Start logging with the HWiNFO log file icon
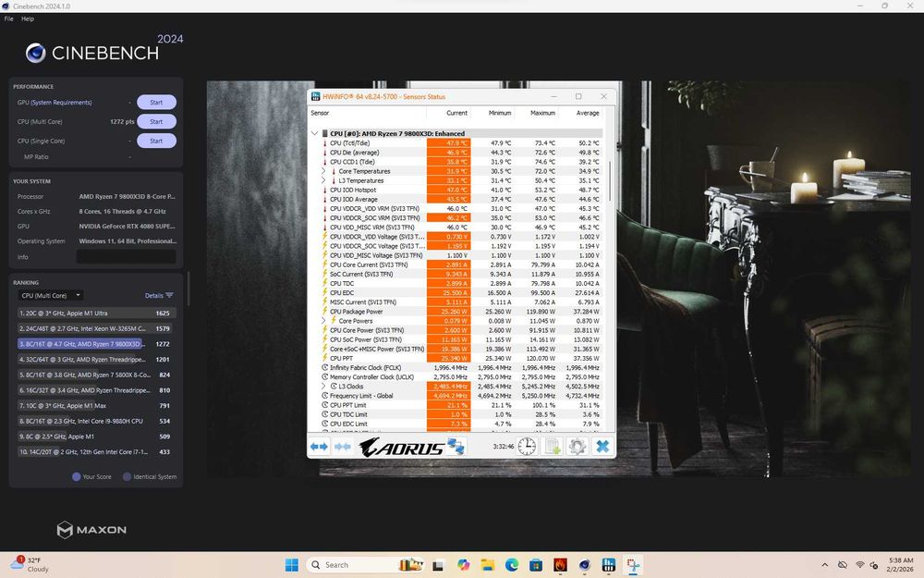The image size is (924, 578). (x=553, y=447)
